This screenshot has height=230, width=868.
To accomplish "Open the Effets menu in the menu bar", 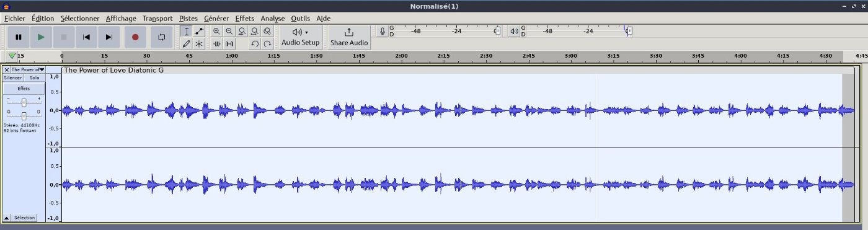I will (244, 19).
